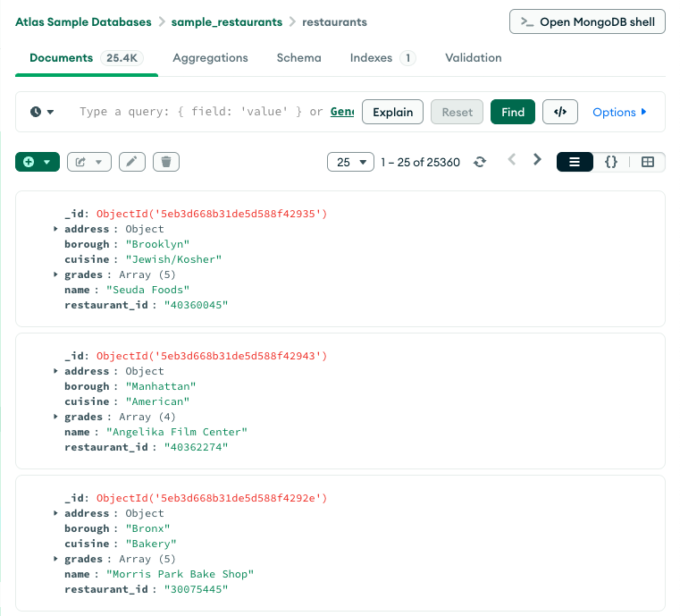Click the export query to code icon

(x=560, y=112)
